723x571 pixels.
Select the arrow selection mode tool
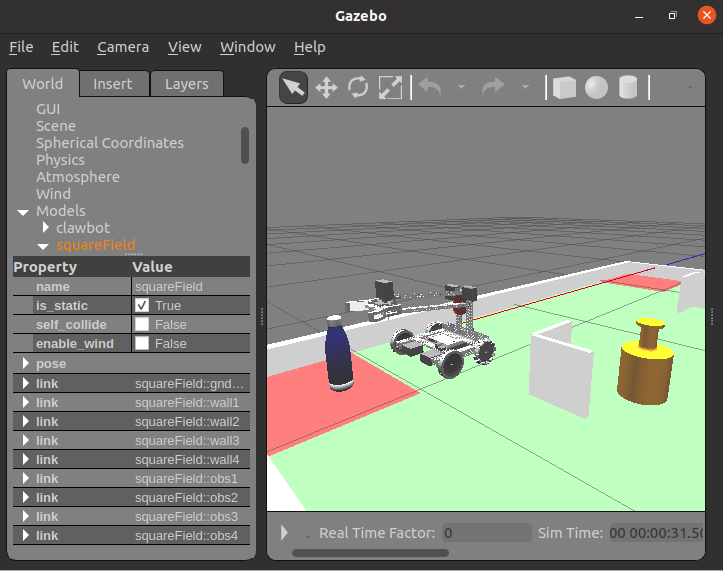coord(293,88)
